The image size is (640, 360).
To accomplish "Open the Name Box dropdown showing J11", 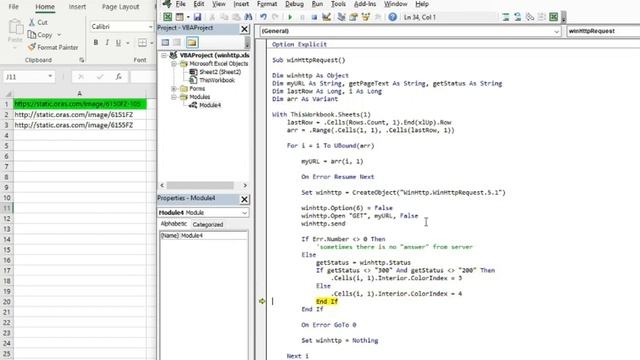I will (x=50, y=77).
